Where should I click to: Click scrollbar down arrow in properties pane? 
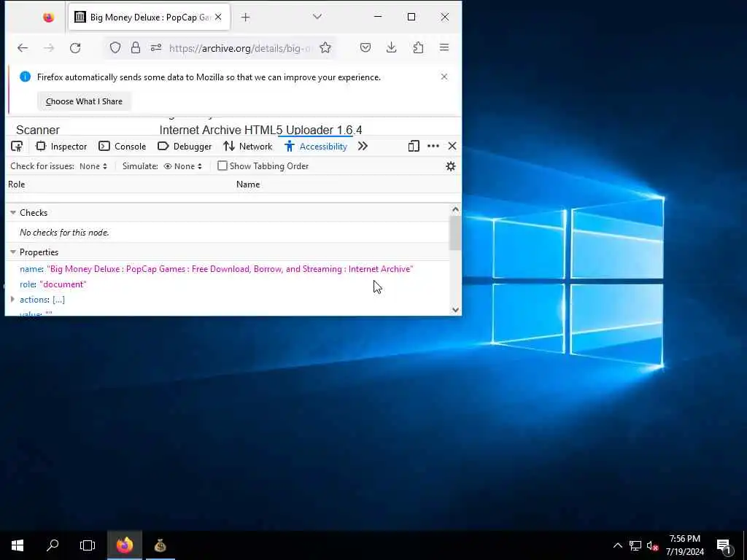[455, 309]
